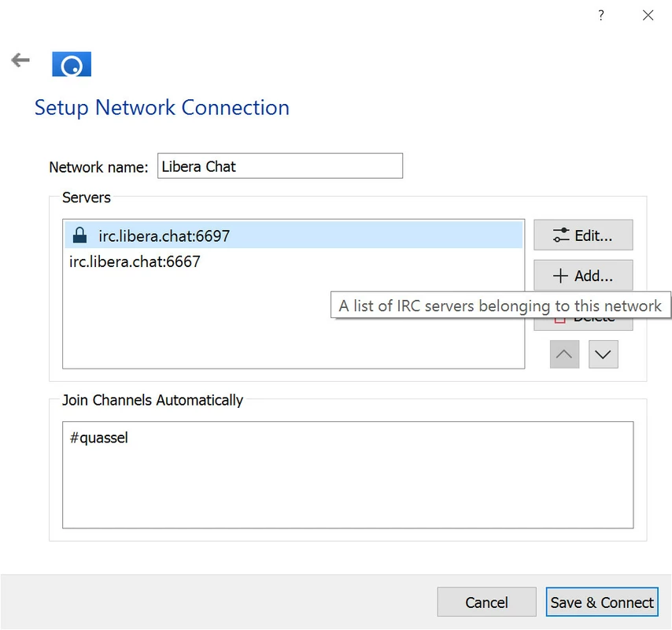Click into the Join Channels text box
This screenshot has width=672, height=630.
(x=348, y=475)
